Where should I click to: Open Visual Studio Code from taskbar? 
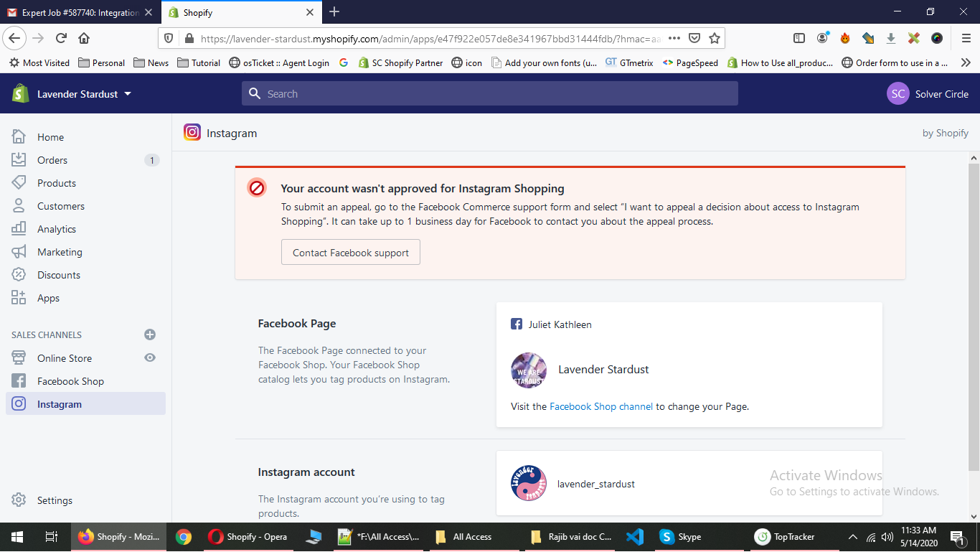point(634,537)
